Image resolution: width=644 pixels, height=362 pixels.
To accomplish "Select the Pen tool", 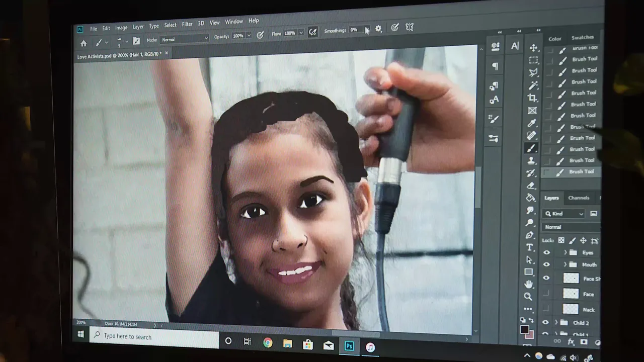I will click(530, 235).
